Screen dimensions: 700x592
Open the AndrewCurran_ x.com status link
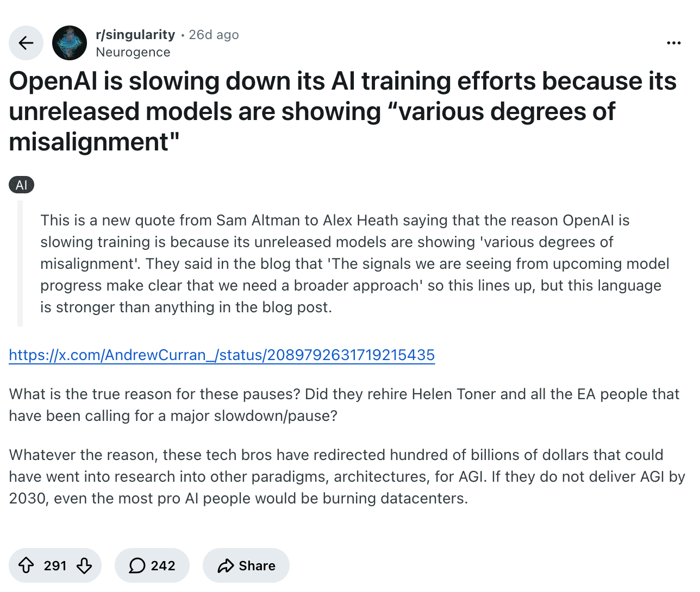(222, 355)
